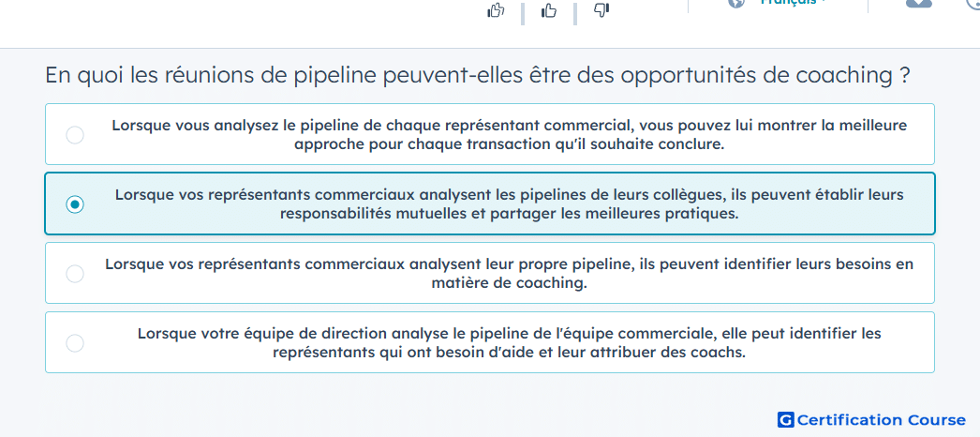Click the first answer option card

pyautogui.click(x=490, y=134)
